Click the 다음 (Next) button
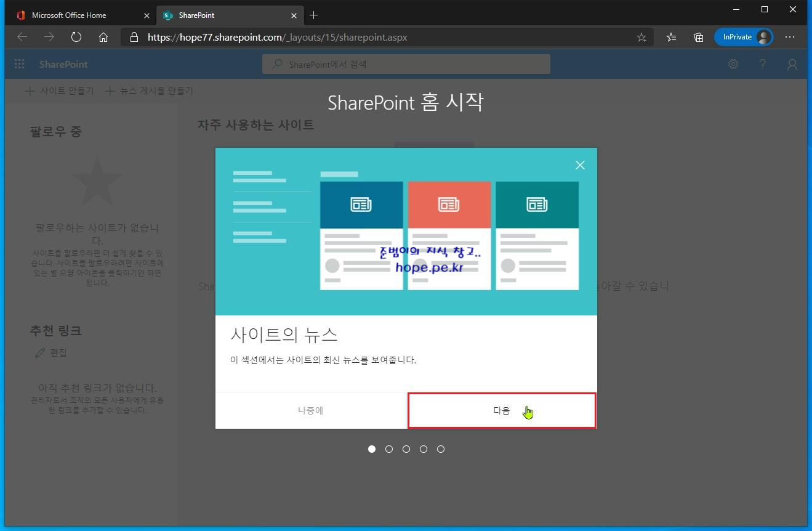Image resolution: width=812 pixels, height=531 pixels. pyautogui.click(x=502, y=410)
